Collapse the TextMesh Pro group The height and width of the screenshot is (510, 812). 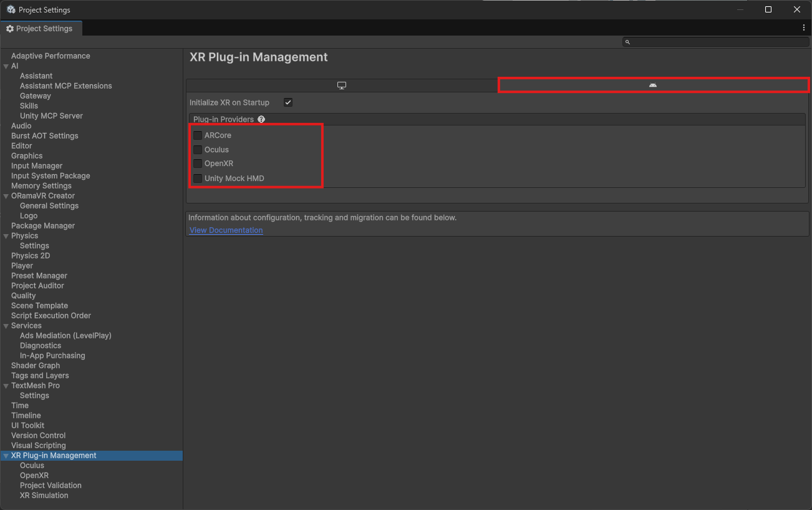pyautogui.click(x=6, y=386)
